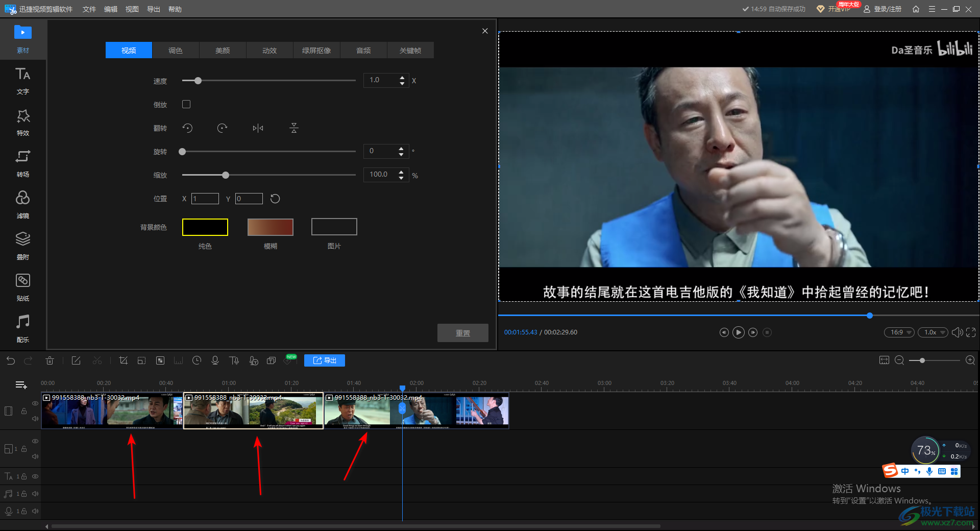Image resolution: width=980 pixels, height=531 pixels.
Task: Toggle visibility eye of picture-in-picture track
Action: click(35, 441)
